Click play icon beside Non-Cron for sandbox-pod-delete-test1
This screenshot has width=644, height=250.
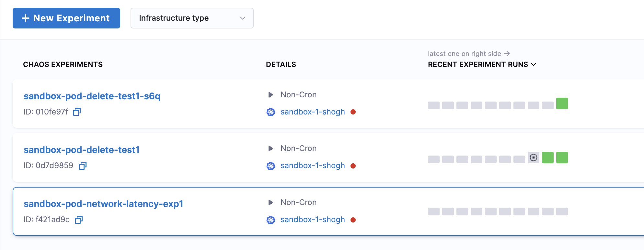click(x=270, y=148)
